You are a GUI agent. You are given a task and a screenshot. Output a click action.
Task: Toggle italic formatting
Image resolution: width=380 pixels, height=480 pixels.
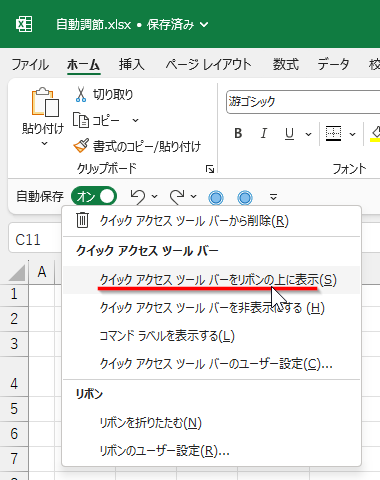264,134
